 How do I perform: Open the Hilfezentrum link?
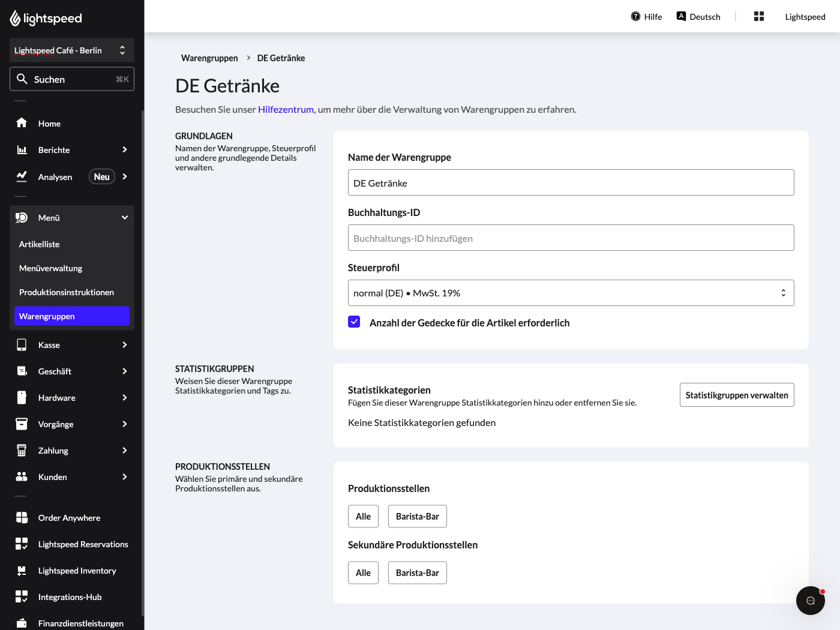[286, 109]
